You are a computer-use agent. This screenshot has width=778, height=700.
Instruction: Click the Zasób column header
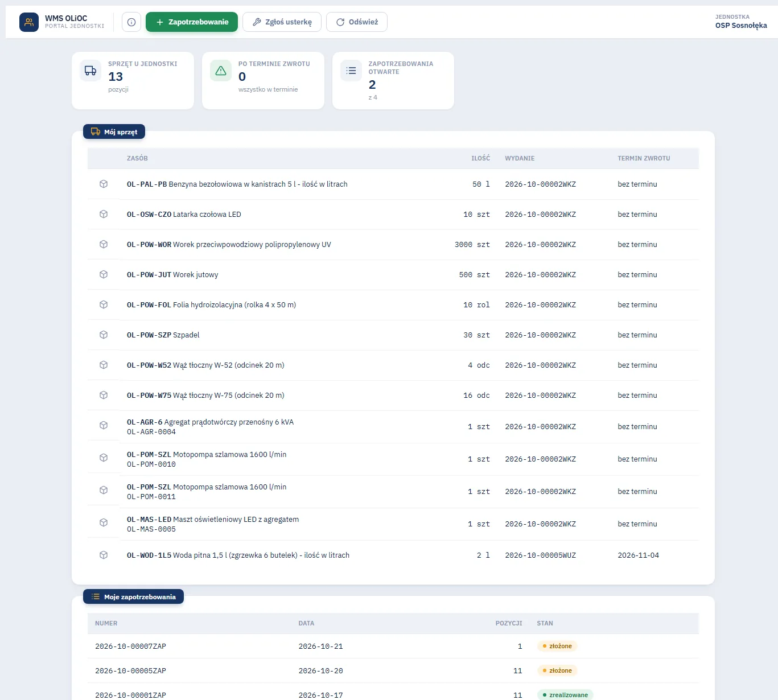[x=137, y=158]
